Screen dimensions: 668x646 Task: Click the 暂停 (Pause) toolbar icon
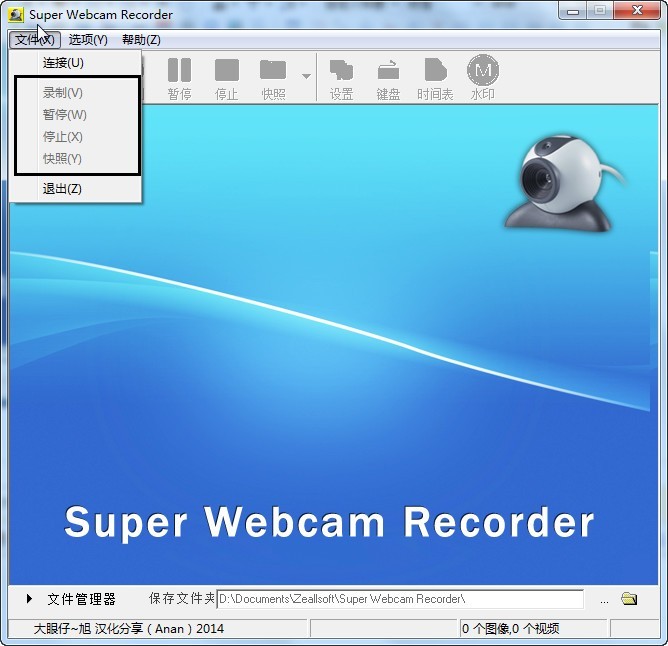179,78
